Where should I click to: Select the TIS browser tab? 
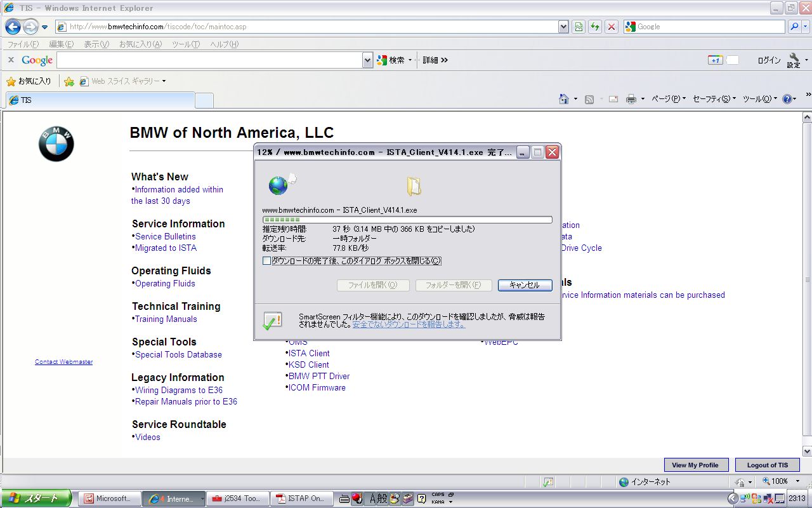(x=100, y=100)
